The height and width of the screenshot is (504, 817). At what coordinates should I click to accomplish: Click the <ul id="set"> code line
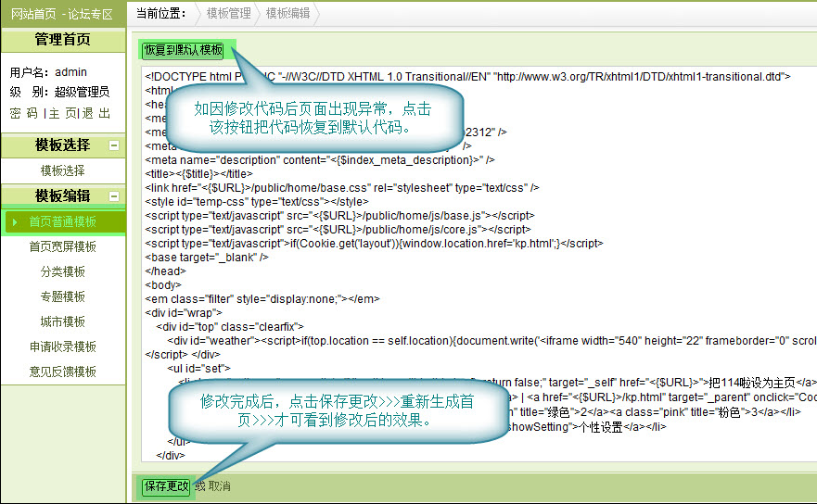198,369
